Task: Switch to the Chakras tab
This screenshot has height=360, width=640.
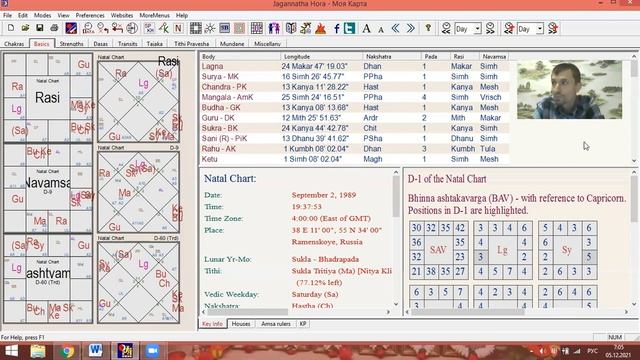Action: coord(14,44)
